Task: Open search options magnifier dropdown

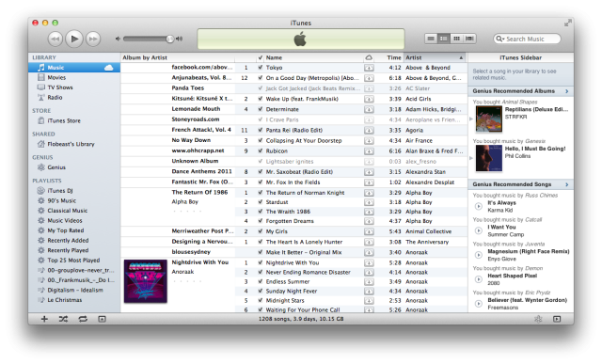Action: (499, 39)
